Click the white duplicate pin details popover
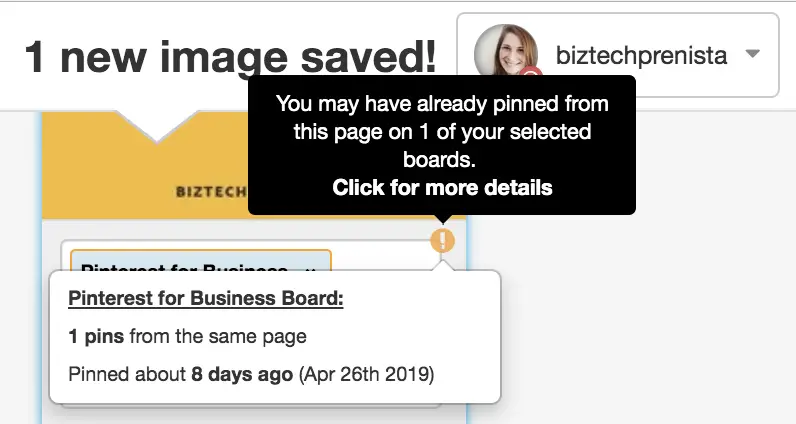This screenshot has height=424, width=796. (275, 337)
